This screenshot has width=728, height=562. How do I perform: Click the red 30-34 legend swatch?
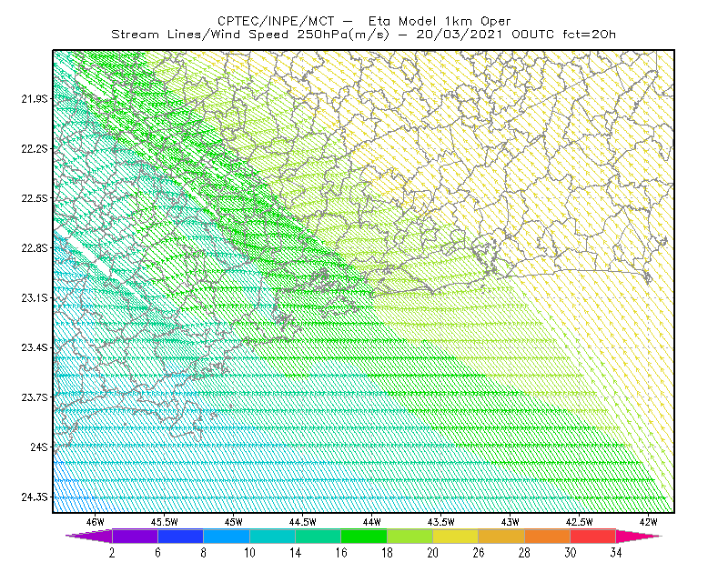(593, 536)
